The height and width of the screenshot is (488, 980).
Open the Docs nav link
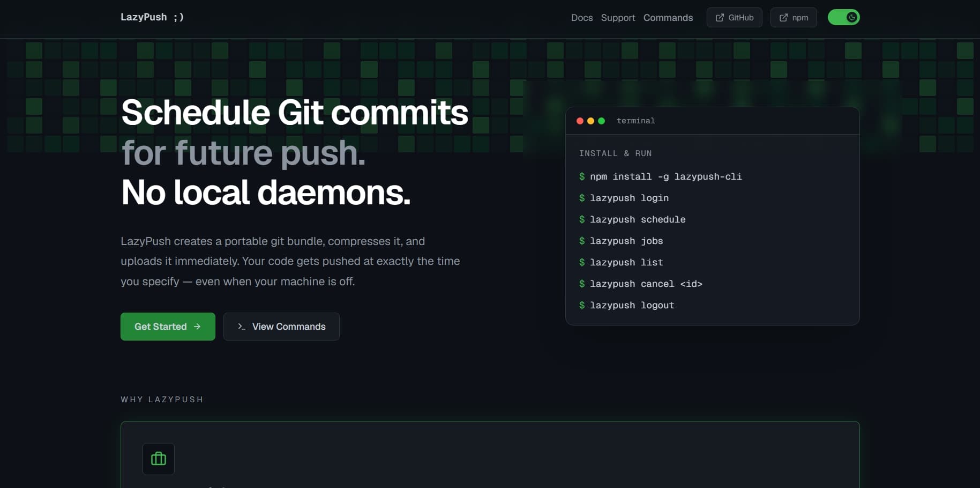[582, 18]
